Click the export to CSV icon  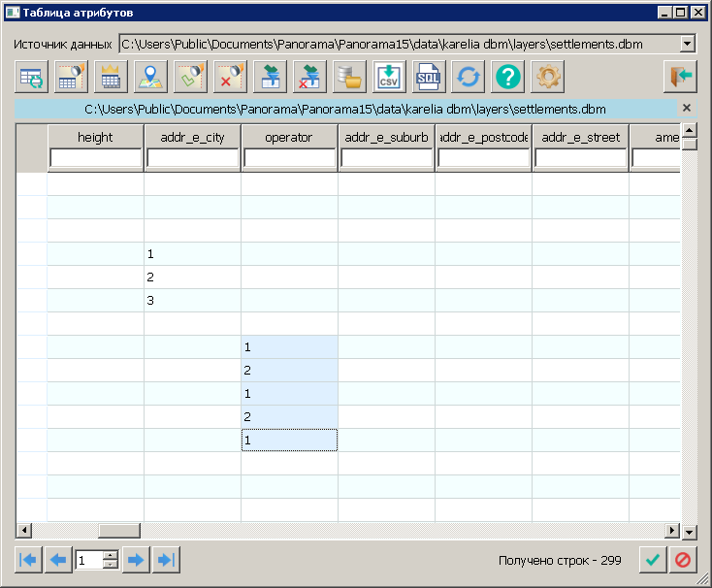pyautogui.click(x=389, y=76)
